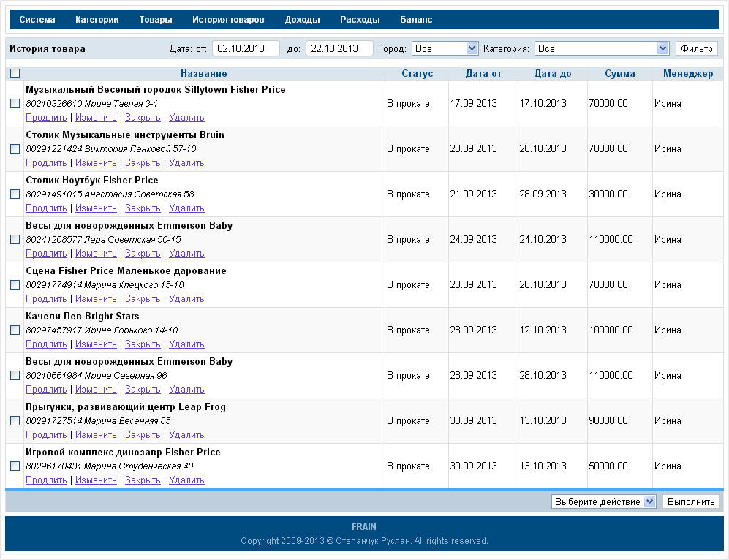The height and width of the screenshot is (560, 729).
Task: Click the Выполнить button
Action: pos(691,502)
